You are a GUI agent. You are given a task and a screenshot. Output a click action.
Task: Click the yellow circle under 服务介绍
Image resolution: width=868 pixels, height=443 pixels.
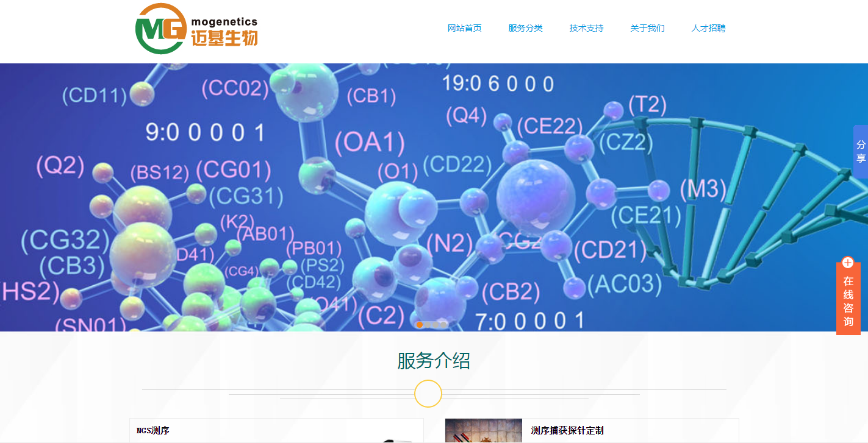428,394
